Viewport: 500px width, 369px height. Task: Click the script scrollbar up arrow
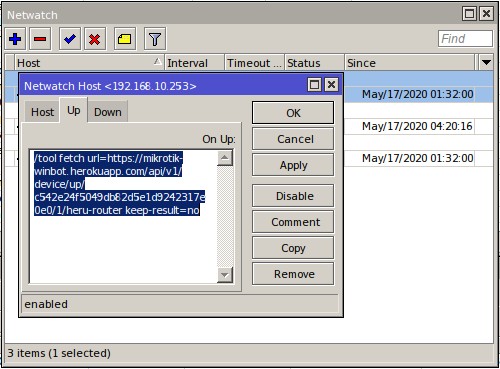(x=225, y=158)
